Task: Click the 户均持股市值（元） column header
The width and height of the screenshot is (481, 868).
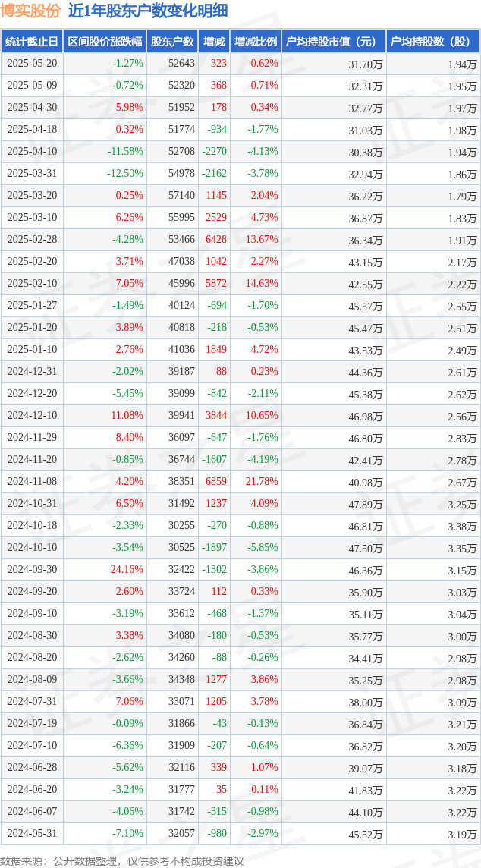Action: click(333, 42)
